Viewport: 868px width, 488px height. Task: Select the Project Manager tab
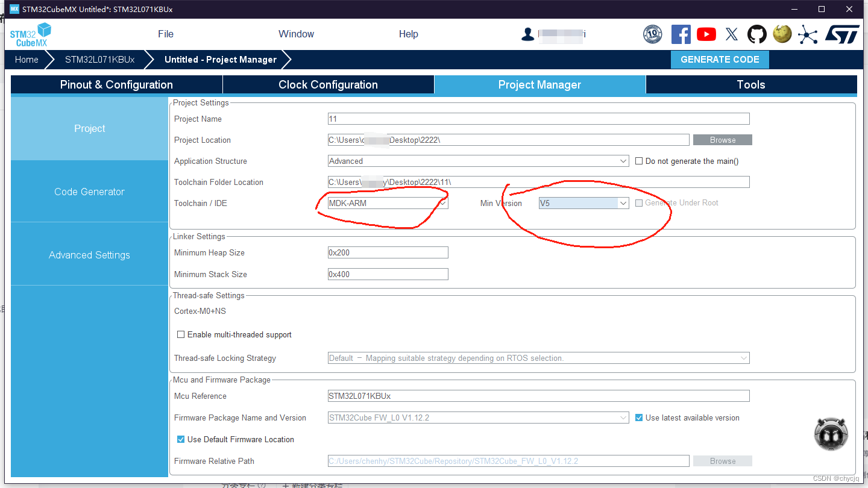[540, 84]
